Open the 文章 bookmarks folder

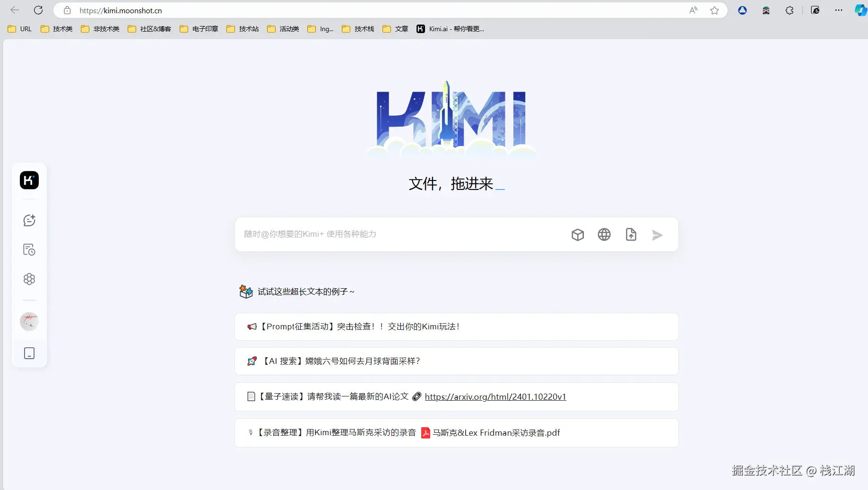coord(395,29)
